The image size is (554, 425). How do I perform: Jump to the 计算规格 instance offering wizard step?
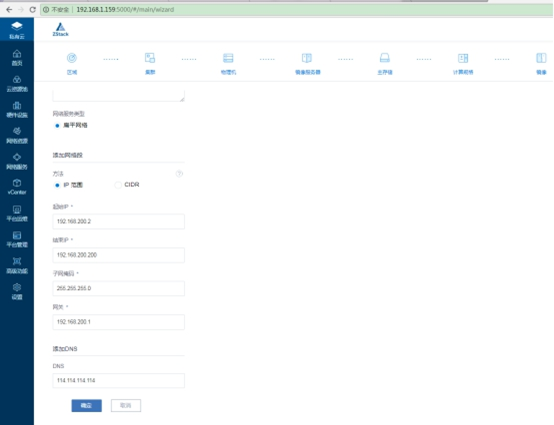(x=463, y=63)
